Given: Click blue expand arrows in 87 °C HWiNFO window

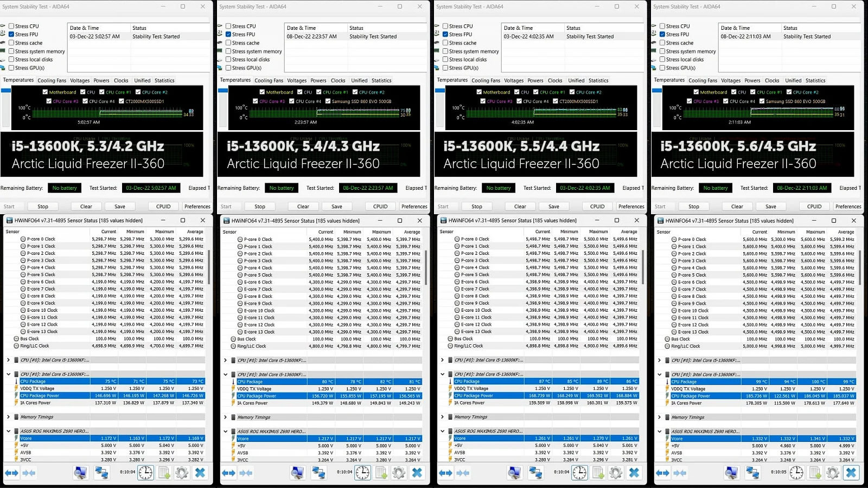Looking at the screenshot, I should [445, 473].
